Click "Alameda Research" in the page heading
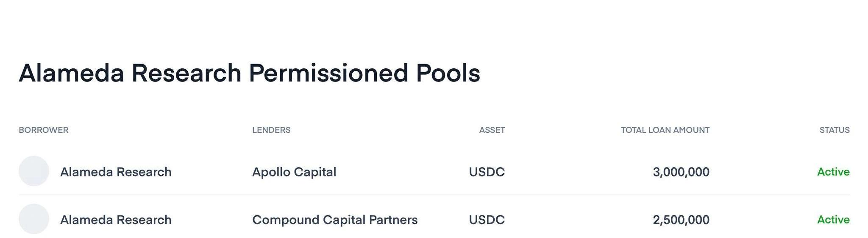The height and width of the screenshot is (238, 868). (130, 73)
